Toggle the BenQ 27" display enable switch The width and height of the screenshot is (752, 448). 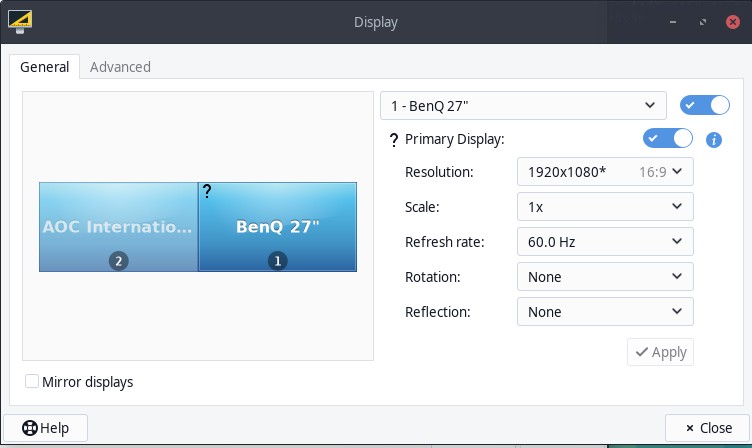[x=705, y=105]
